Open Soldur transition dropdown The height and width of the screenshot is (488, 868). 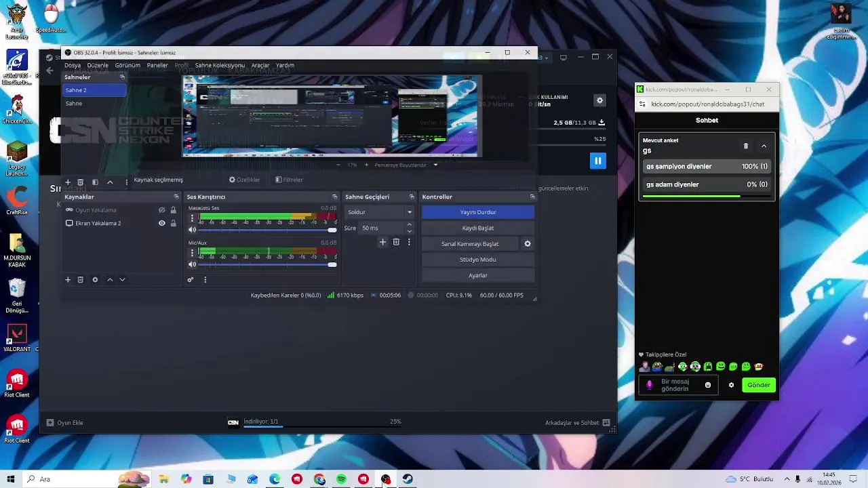379,212
